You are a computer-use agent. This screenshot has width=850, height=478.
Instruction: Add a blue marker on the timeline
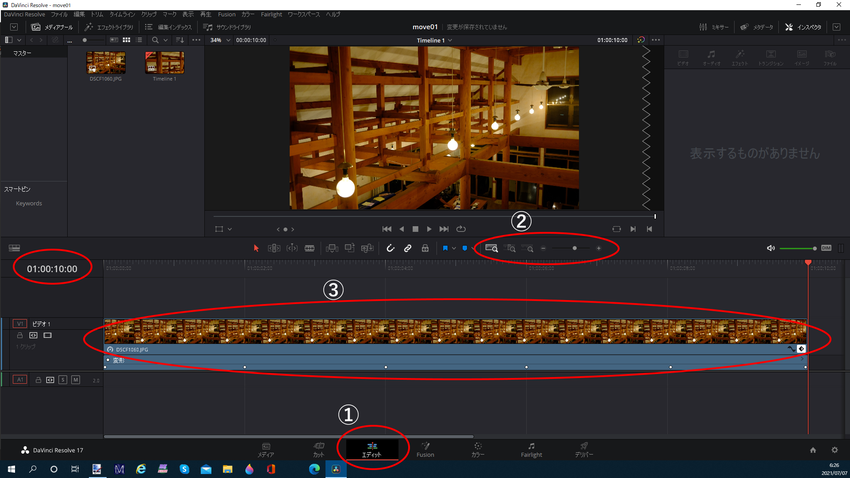[465, 248]
